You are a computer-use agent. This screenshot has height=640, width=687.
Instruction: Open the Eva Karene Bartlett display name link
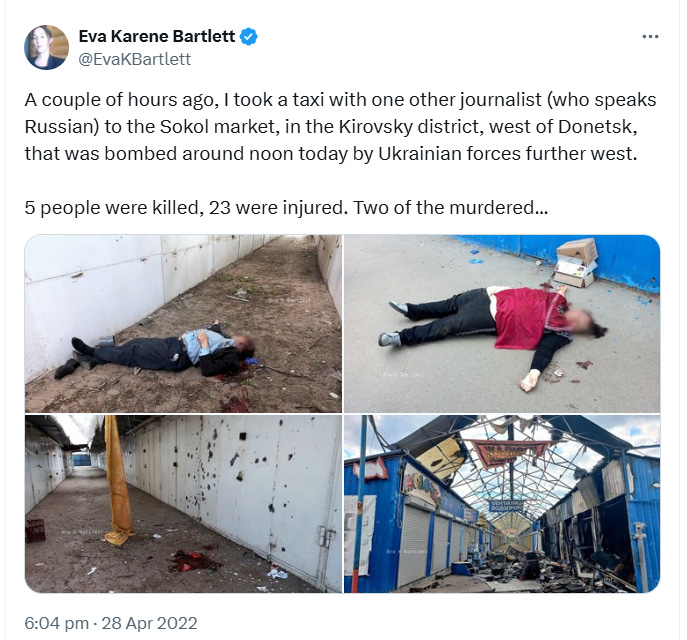[157, 36]
